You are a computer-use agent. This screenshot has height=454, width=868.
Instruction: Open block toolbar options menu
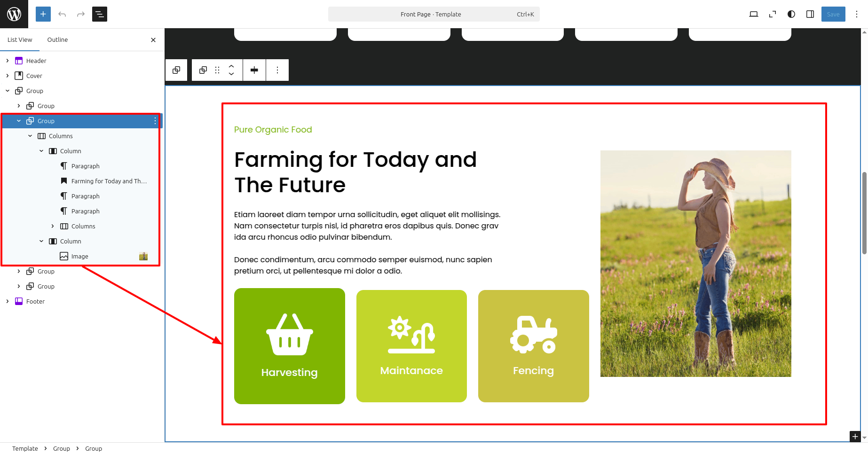tap(277, 70)
